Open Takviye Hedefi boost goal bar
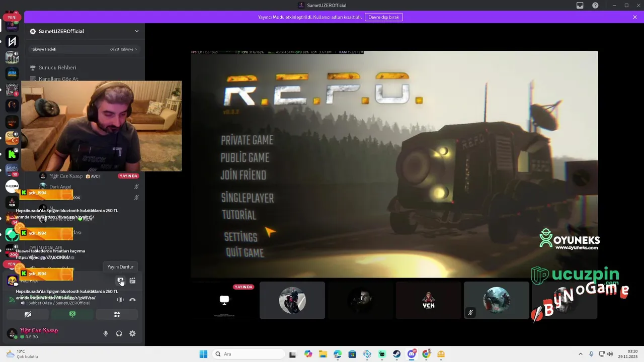The width and height of the screenshot is (644, 362). pyautogui.click(x=84, y=49)
